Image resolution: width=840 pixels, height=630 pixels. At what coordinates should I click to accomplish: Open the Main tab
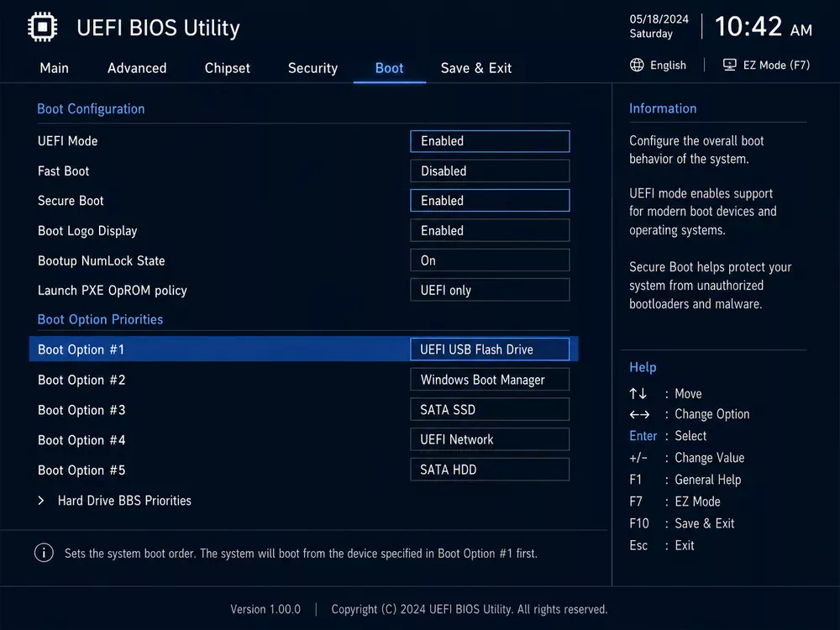[54, 68]
